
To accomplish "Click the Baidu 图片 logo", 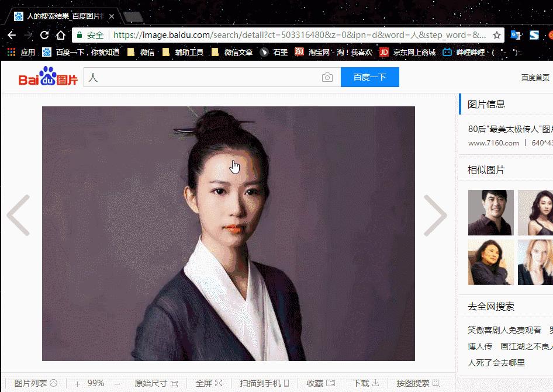I will pos(48,78).
